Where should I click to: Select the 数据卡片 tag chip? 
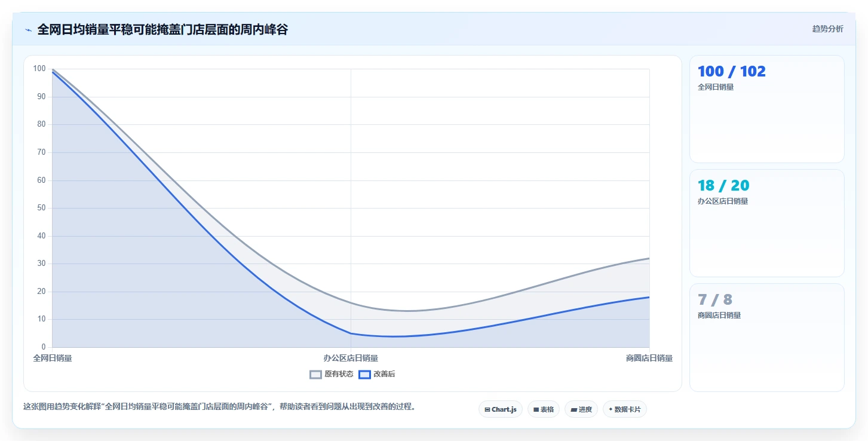(625, 409)
